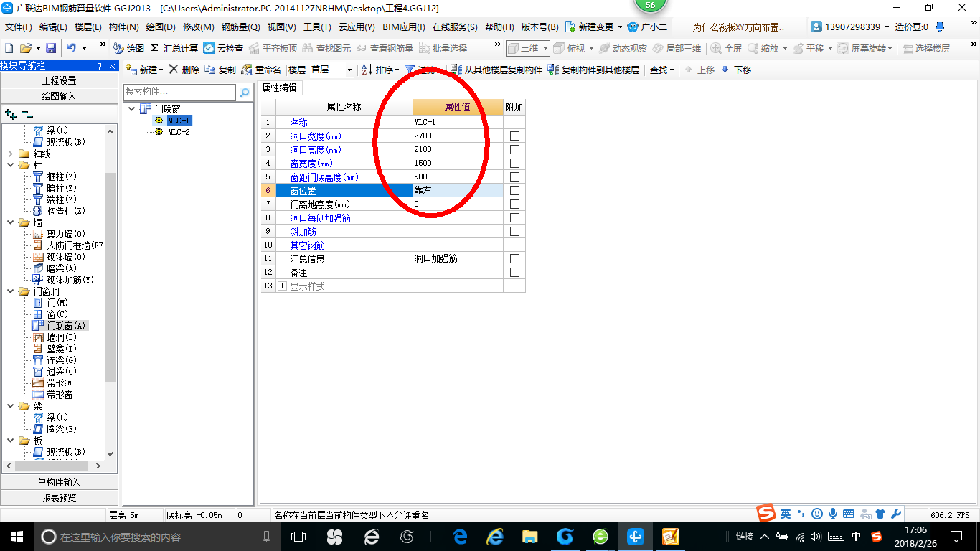Open the 排序 sort menu
The height and width of the screenshot is (551, 980).
pyautogui.click(x=380, y=70)
